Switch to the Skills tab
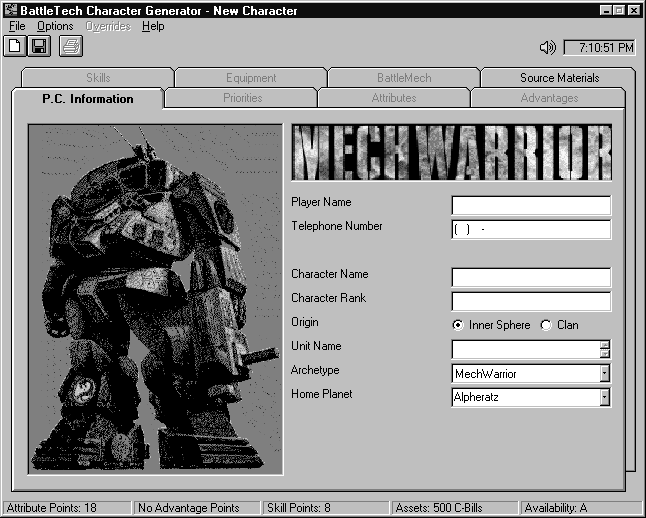 98,77
